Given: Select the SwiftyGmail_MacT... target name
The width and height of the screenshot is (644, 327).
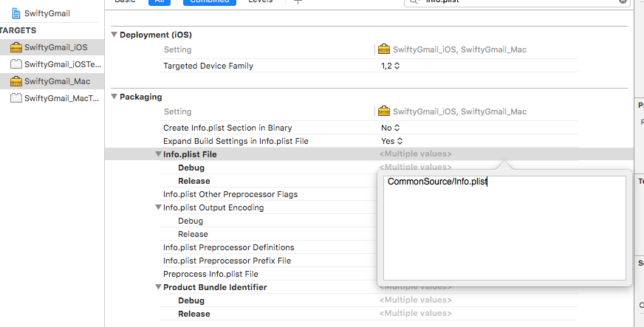Looking at the screenshot, I should coord(61,98).
